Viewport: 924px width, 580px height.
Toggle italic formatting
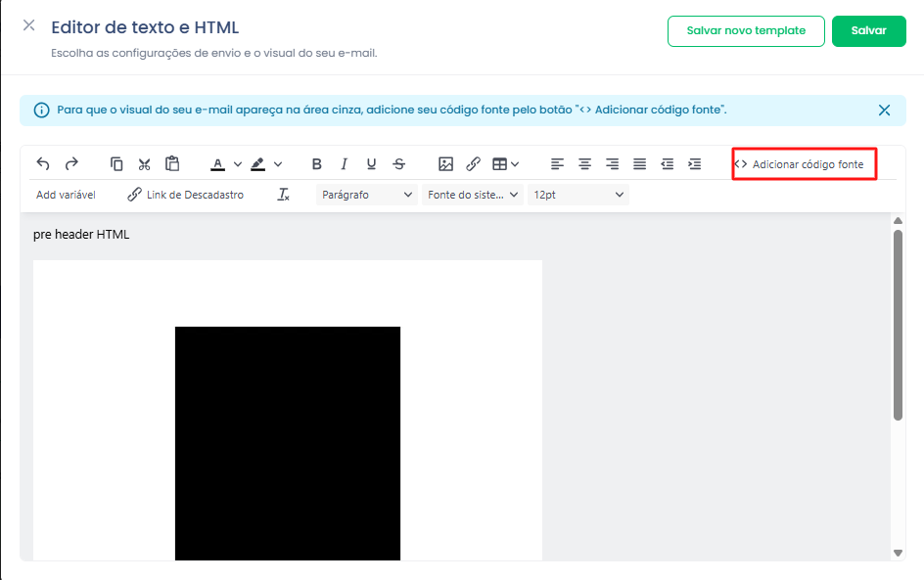click(x=345, y=163)
